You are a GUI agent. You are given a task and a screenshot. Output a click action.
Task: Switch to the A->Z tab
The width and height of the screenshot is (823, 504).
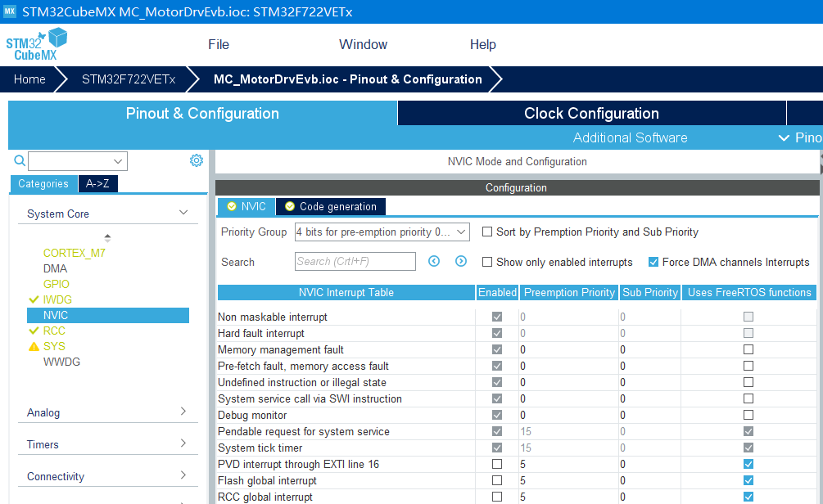point(97,183)
